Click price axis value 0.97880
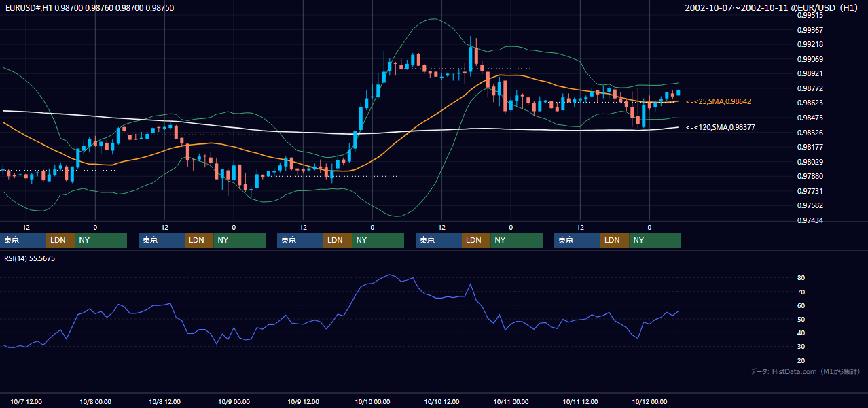The image size is (868, 408). pyautogui.click(x=810, y=176)
